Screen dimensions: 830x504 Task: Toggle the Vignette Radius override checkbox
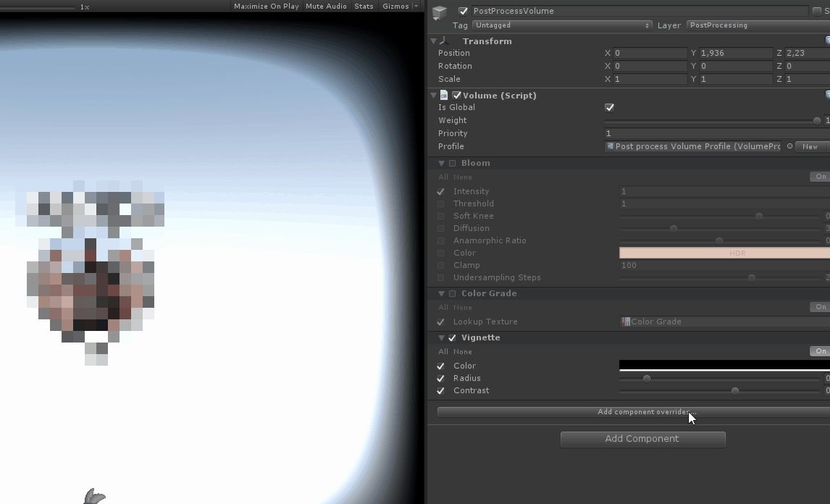(440, 378)
